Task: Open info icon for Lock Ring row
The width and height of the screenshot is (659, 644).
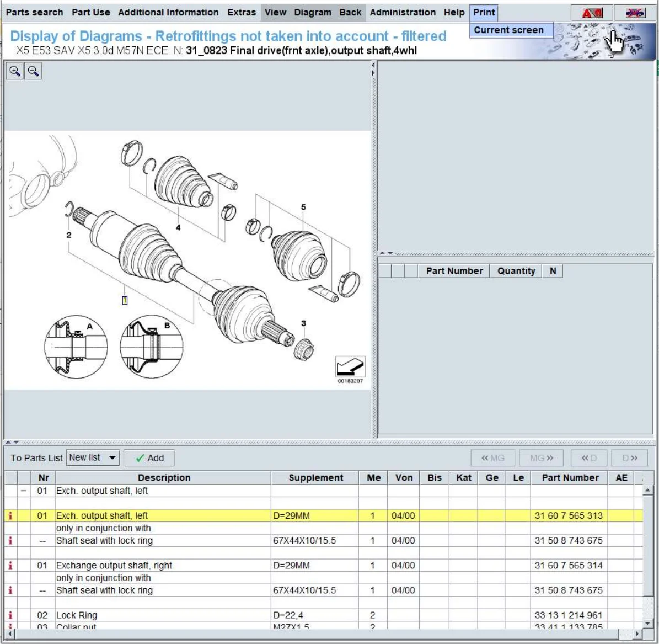Action: pyautogui.click(x=10, y=615)
